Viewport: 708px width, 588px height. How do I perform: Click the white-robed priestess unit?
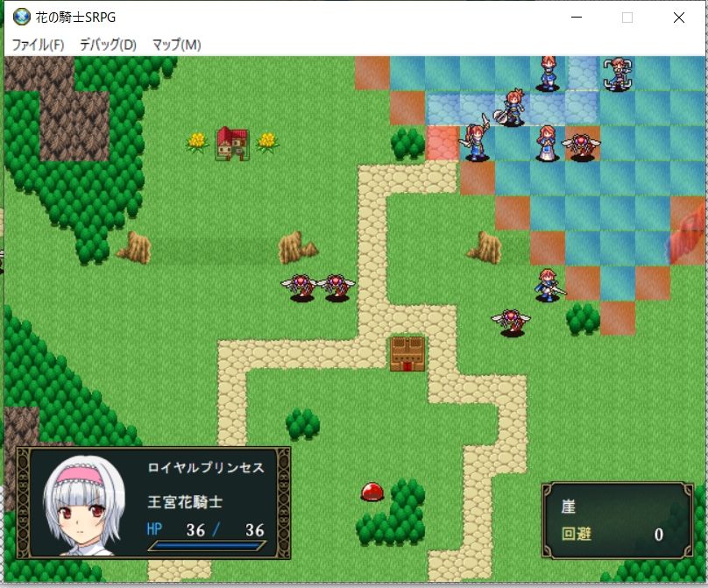[547, 145]
